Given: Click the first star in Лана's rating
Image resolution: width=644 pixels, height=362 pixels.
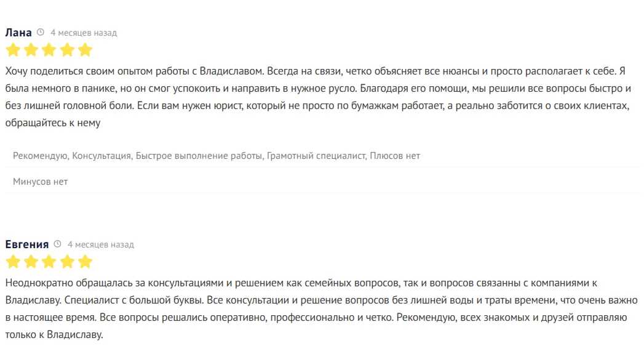Looking at the screenshot, I should click(12, 50).
